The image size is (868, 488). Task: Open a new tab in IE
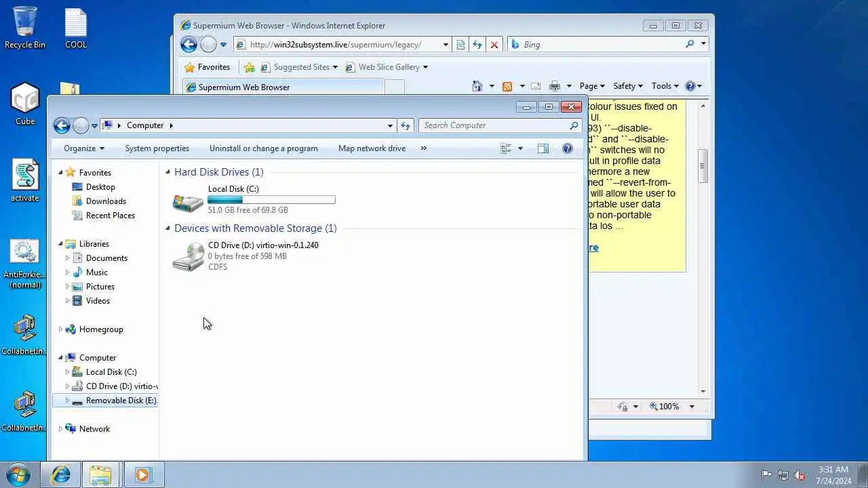coord(395,87)
